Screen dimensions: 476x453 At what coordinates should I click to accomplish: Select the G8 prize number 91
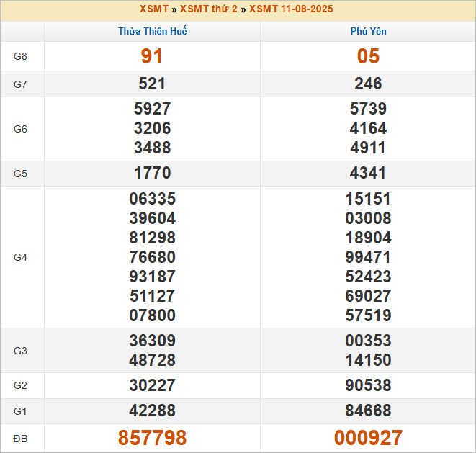[152, 57]
